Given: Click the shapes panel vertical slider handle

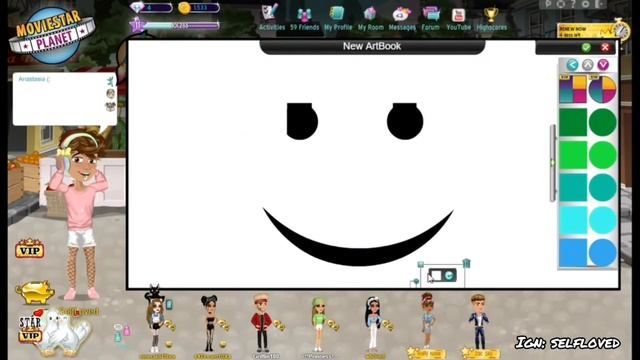Looking at the screenshot, I should pyautogui.click(x=553, y=163).
